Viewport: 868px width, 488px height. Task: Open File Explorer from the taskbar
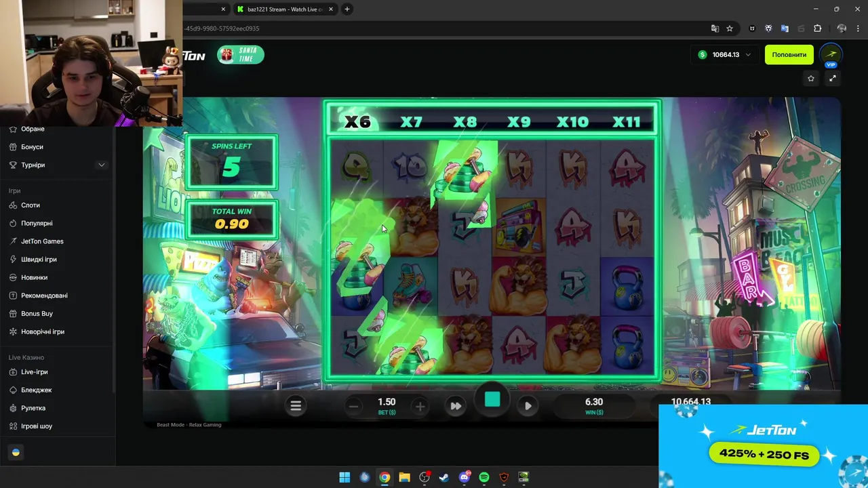pos(404,477)
